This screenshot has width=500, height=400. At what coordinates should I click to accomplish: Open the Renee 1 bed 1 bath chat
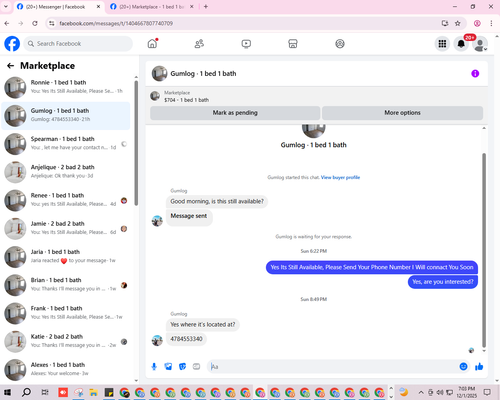click(x=66, y=200)
